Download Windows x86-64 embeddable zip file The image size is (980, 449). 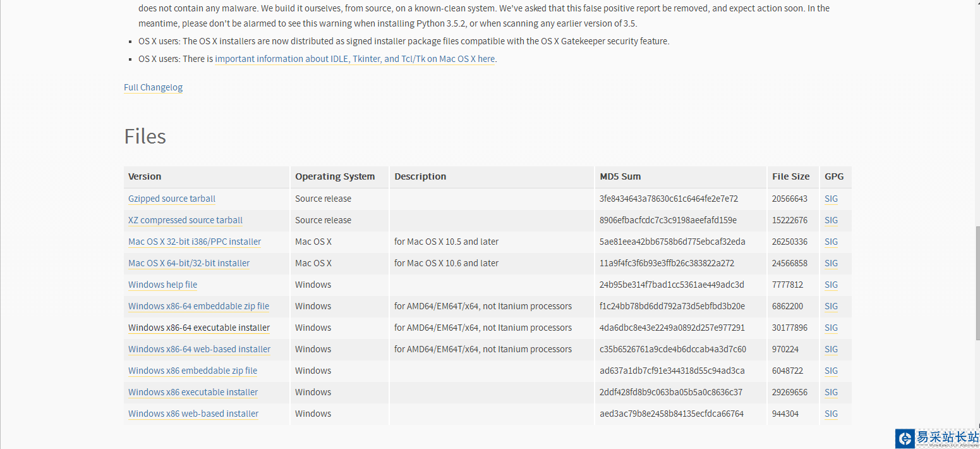[x=198, y=306]
